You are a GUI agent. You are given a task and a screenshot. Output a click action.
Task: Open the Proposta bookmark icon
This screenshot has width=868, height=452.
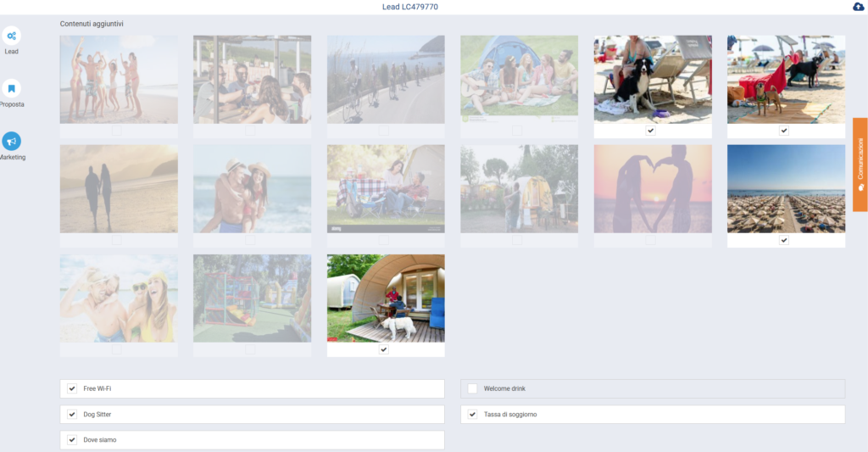[12, 88]
